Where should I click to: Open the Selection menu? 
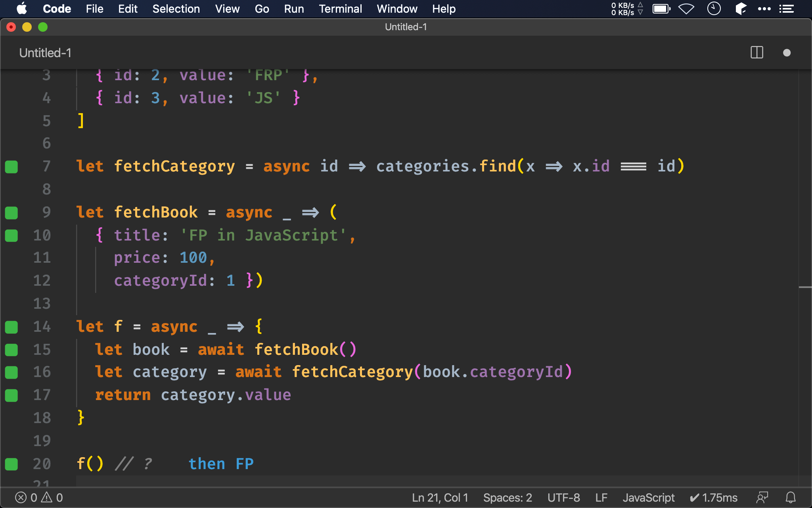[176, 9]
